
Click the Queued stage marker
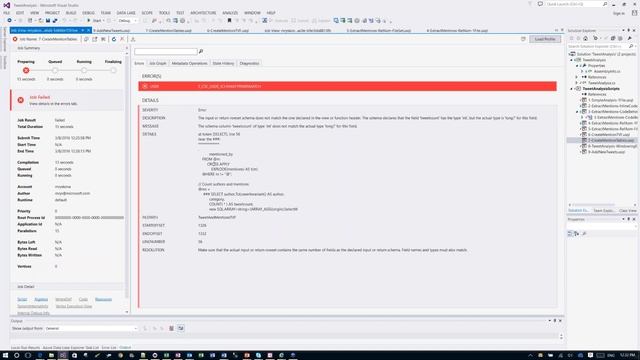pos(55,70)
